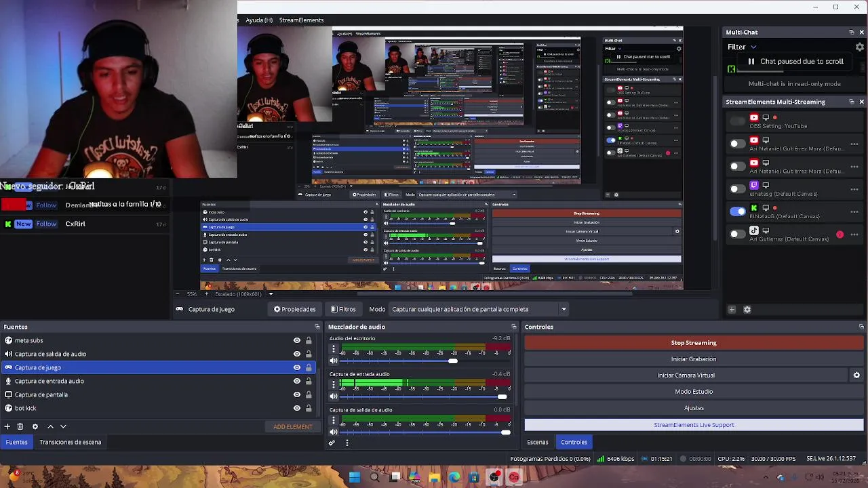Undock the Fuentes panel
The width and height of the screenshot is (868, 488).
click(317, 327)
